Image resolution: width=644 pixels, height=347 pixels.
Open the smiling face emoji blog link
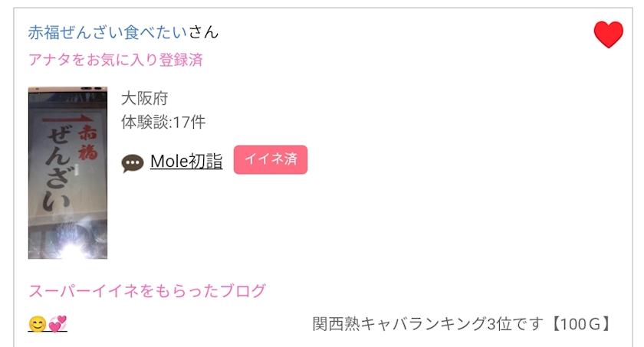38,325
